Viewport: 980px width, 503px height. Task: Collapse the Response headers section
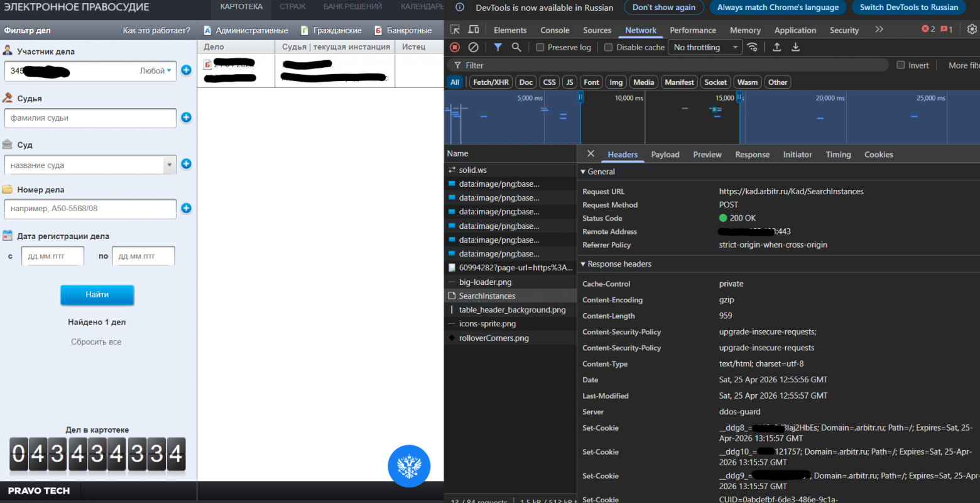(x=584, y=263)
